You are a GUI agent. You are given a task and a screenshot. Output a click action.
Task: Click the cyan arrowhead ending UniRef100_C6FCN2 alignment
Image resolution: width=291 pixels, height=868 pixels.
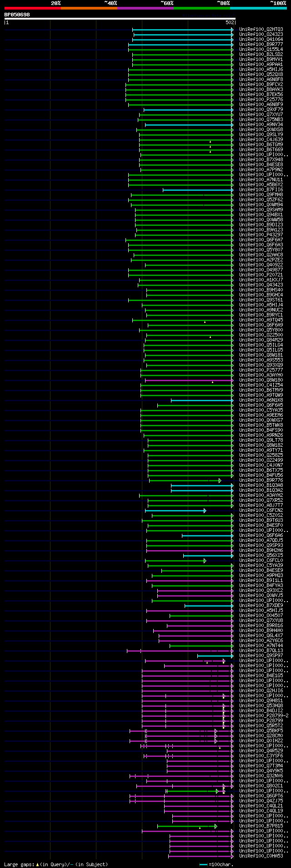pyautogui.click(x=205, y=511)
